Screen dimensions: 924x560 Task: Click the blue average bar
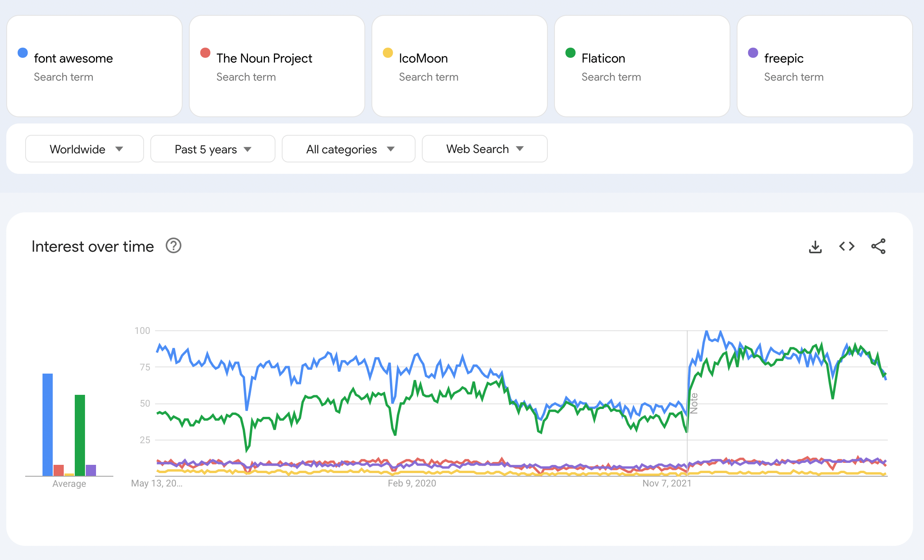pyautogui.click(x=48, y=425)
